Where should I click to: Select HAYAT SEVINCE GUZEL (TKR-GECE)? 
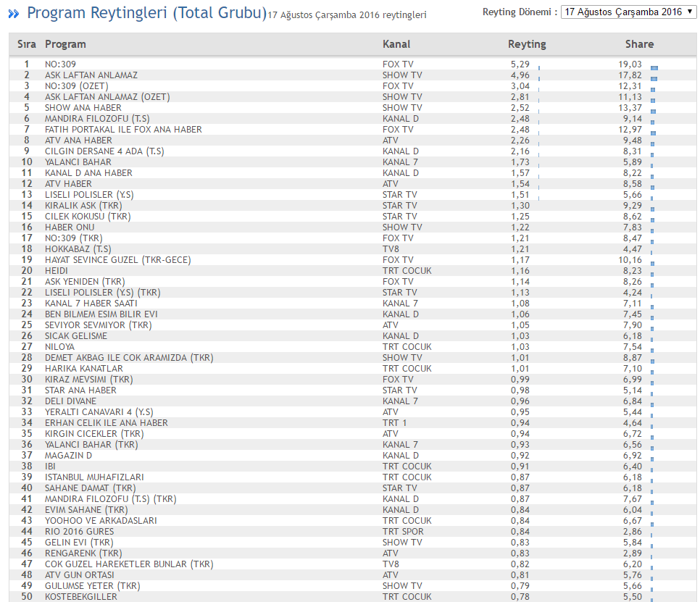(118, 260)
